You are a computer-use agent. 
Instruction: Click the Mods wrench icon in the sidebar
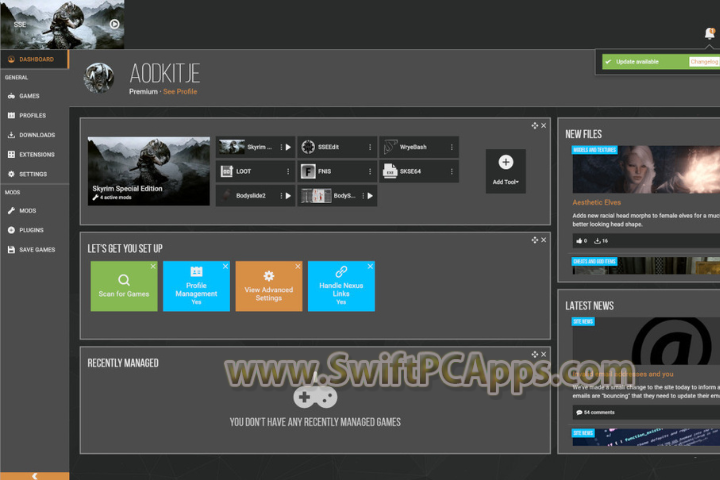coord(11,210)
